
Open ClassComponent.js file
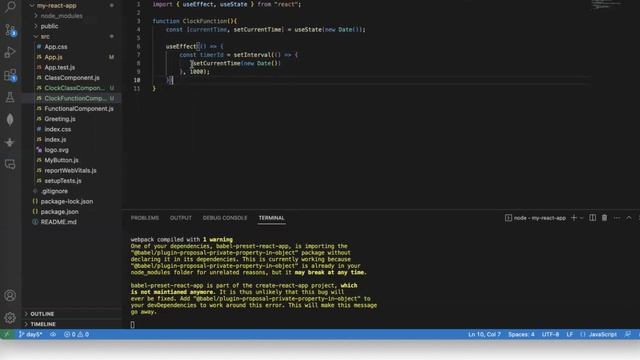coord(72,78)
